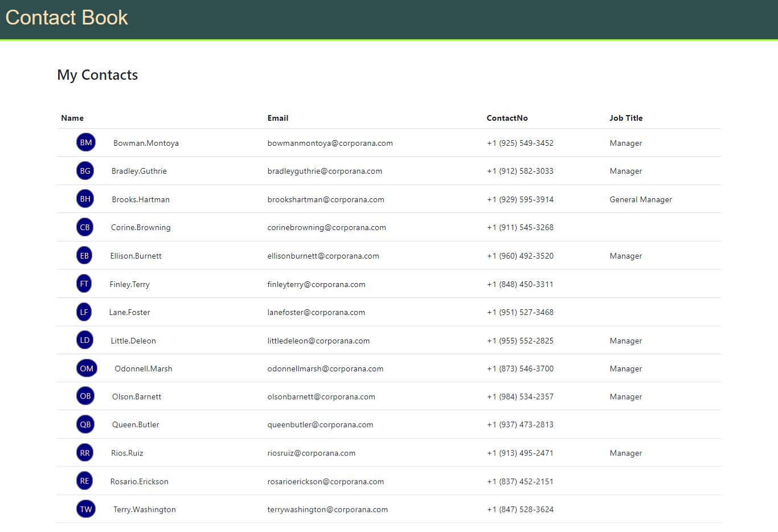Click email riosruiz@corporana.com

[x=311, y=453]
